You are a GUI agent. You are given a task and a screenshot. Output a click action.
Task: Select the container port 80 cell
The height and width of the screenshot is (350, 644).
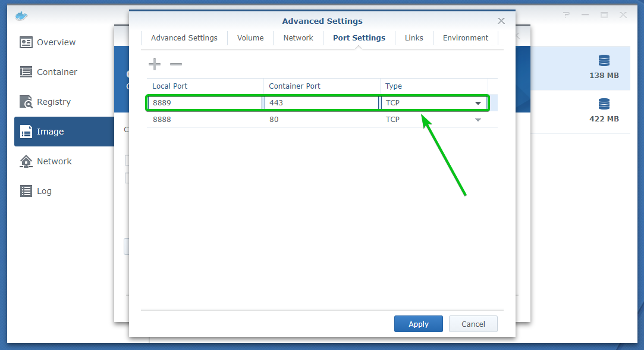322,120
